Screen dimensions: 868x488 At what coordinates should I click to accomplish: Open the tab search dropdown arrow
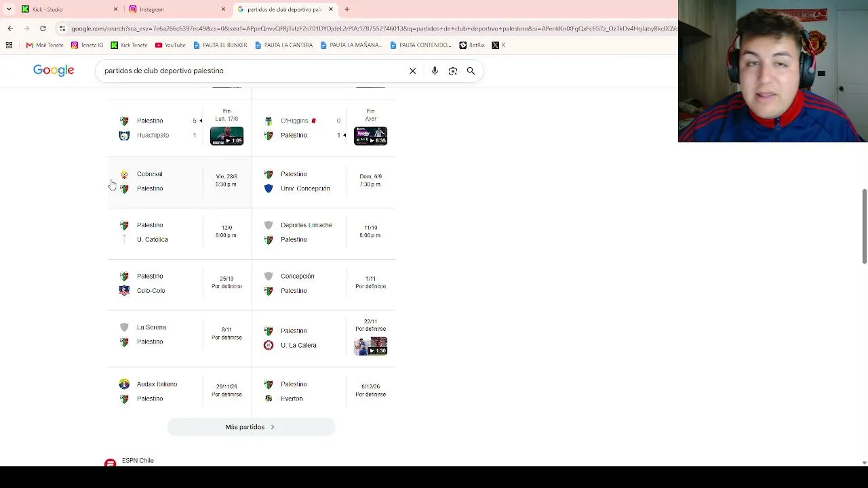[9, 9]
